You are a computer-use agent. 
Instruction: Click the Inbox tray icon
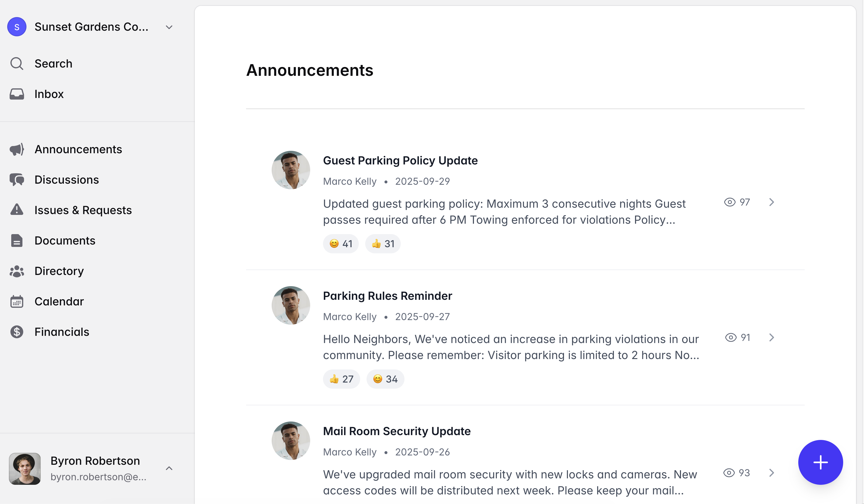coord(17,94)
